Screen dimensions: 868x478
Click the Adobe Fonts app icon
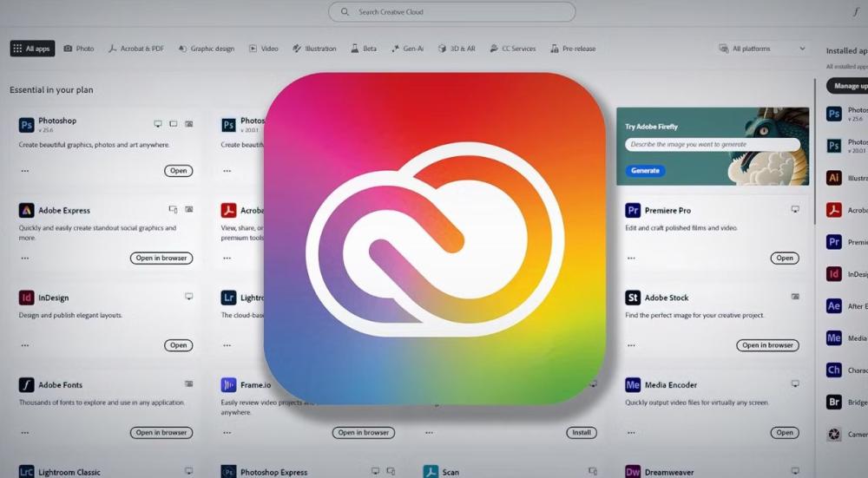[26, 384]
